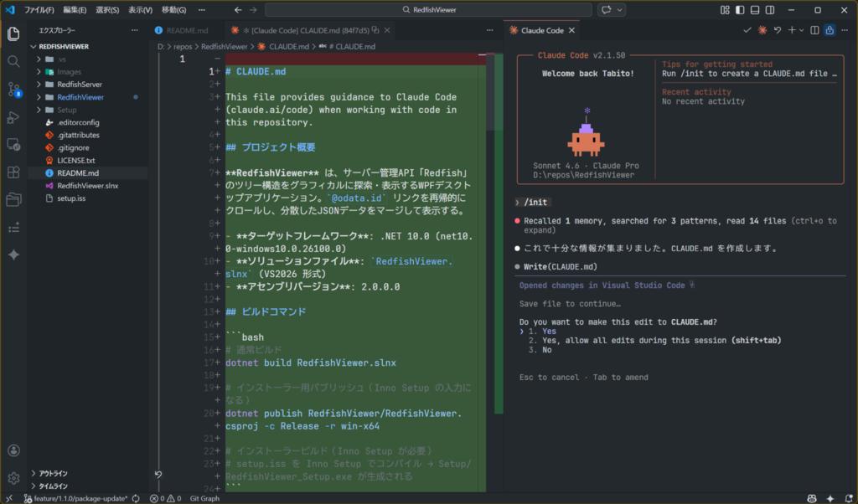The height and width of the screenshot is (504, 858).
Task: Open the 選択(S) menu
Action: 107,10
